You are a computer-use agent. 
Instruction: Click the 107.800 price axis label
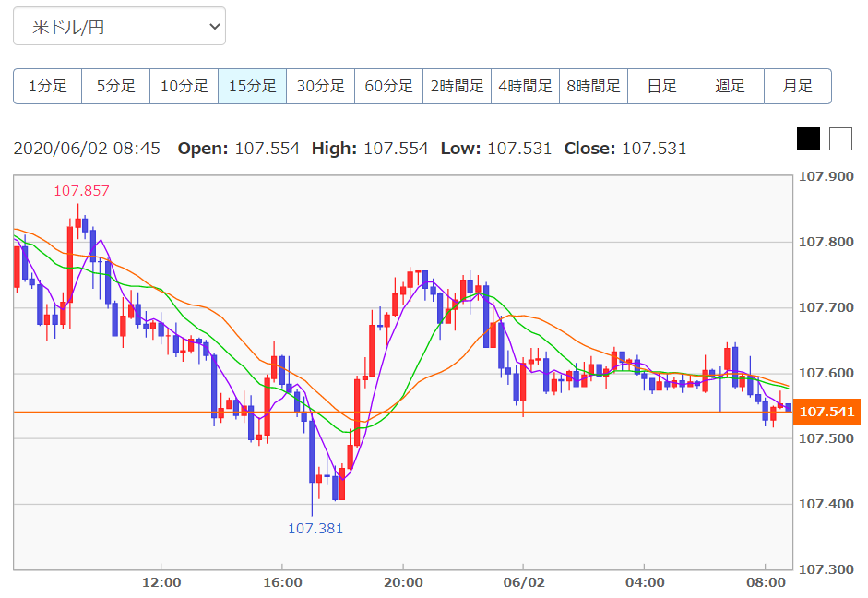(x=826, y=242)
